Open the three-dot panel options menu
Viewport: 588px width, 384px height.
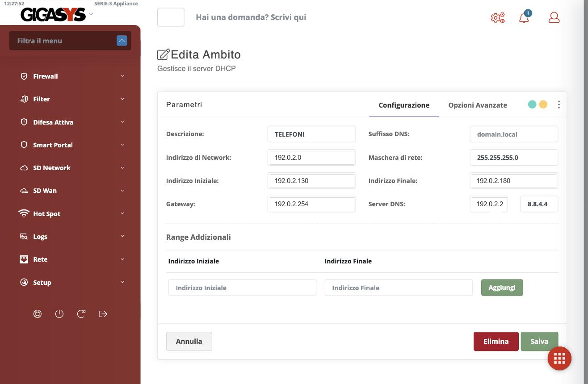(559, 104)
